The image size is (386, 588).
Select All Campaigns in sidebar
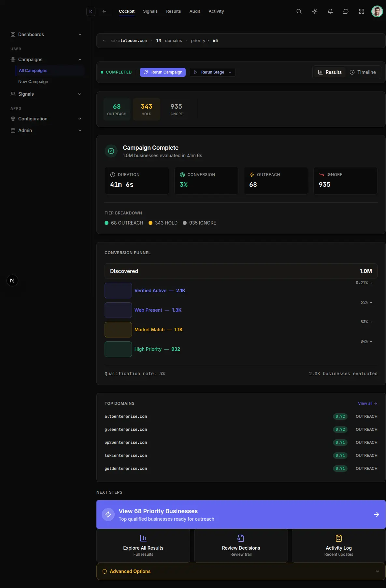click(50, 71)
